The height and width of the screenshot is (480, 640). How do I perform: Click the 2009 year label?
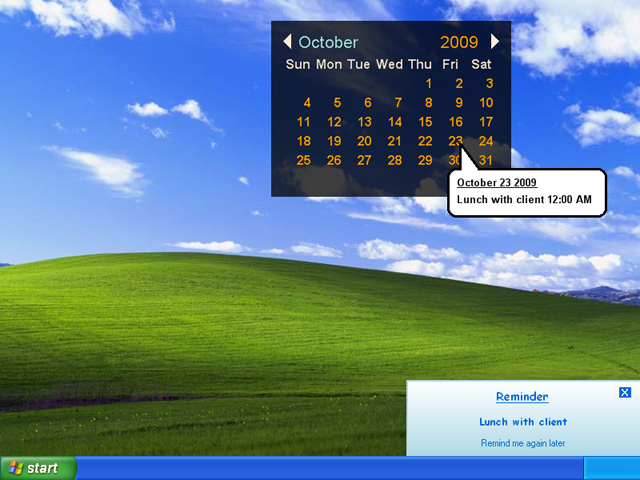[459, 42]
